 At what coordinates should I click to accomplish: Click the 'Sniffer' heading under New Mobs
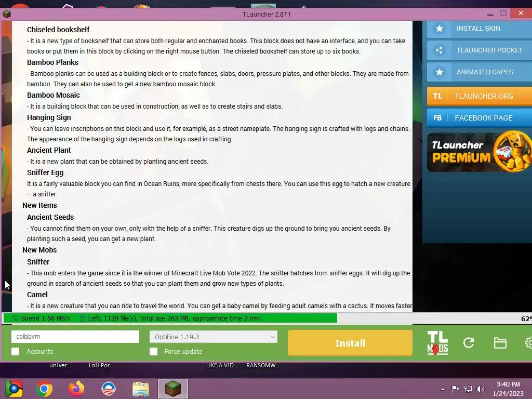(x=38, y=262)
